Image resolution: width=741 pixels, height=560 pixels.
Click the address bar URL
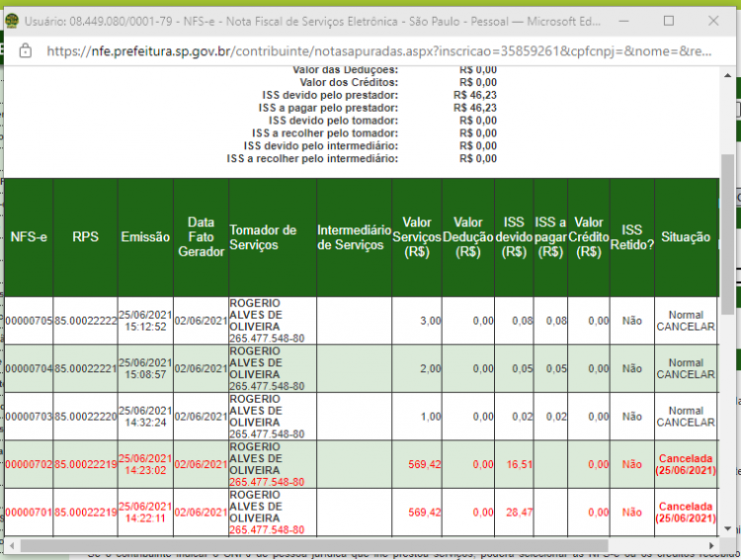point(378,51)
